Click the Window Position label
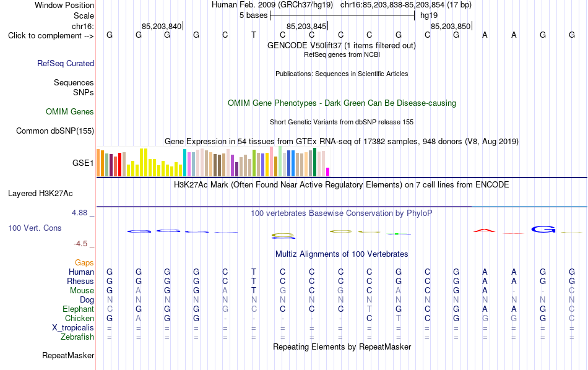Image resolution: width=588 pixels, height=370 pixels. 64,5
